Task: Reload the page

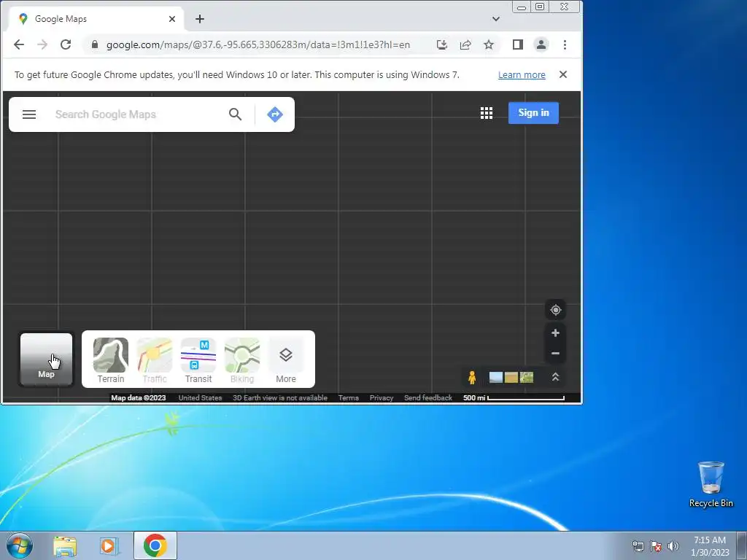Action: tap(66, 44)
